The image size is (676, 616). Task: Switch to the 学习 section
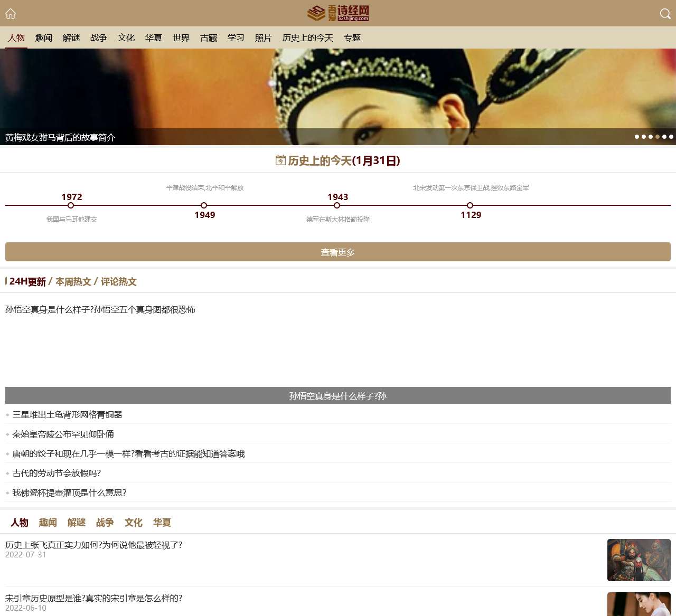coord(236,38)
